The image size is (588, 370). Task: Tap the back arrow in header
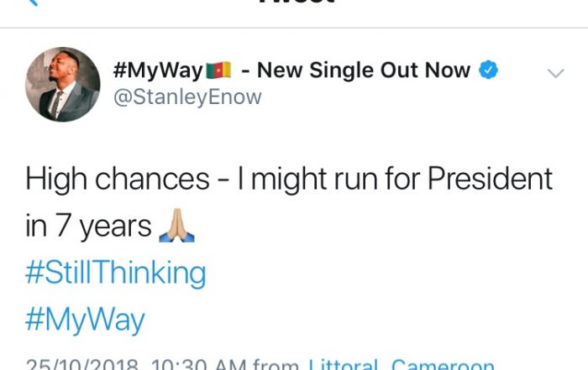35,3
